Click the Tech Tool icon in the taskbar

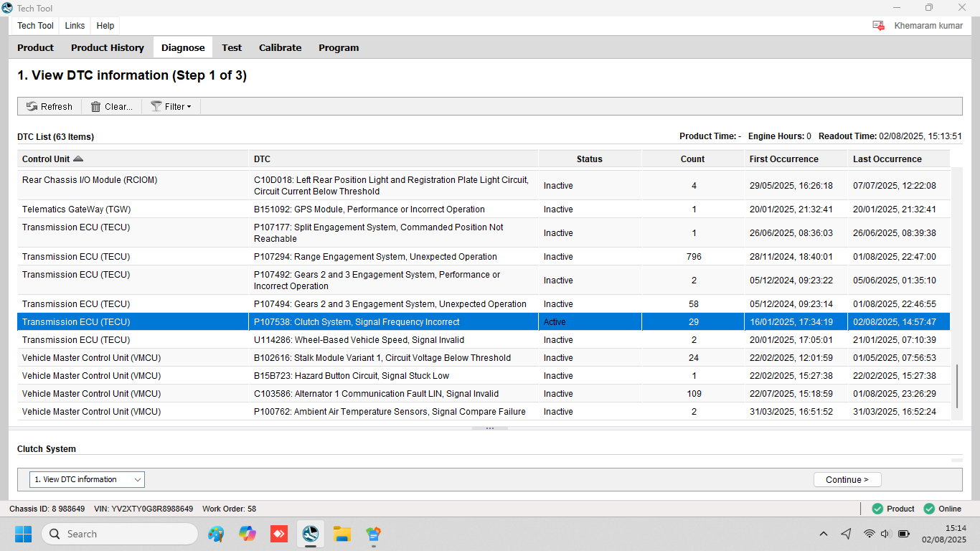(310, 534)
